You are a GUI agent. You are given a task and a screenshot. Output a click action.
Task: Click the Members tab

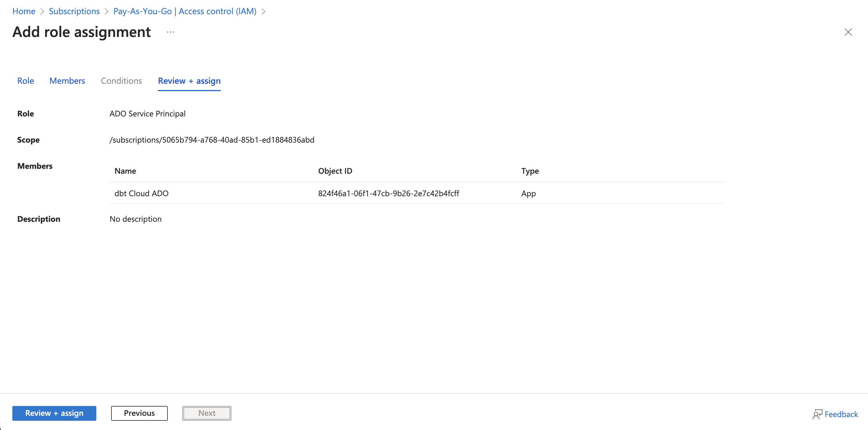tap(67, 80)
